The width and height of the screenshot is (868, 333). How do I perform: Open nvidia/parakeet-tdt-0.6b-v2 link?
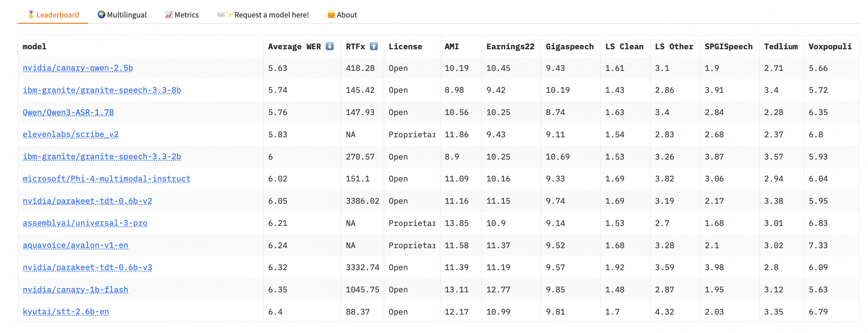click(87, 201)
